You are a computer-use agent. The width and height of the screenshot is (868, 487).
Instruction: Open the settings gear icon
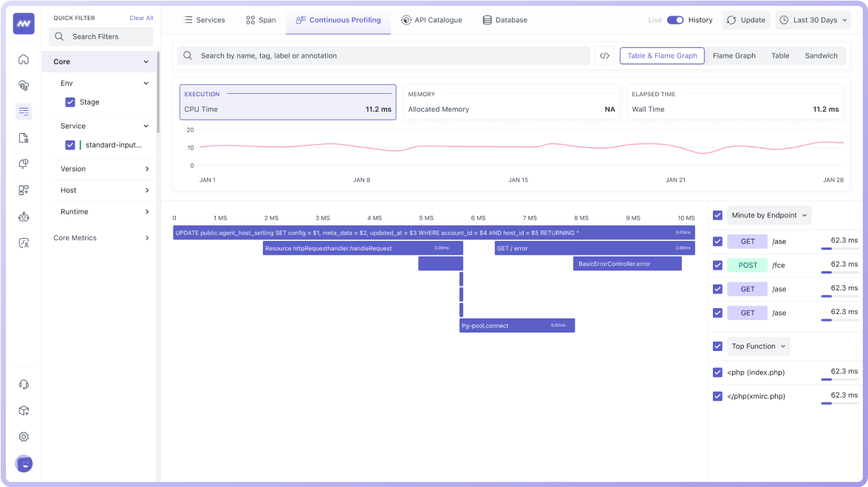(x=24, y=437)
